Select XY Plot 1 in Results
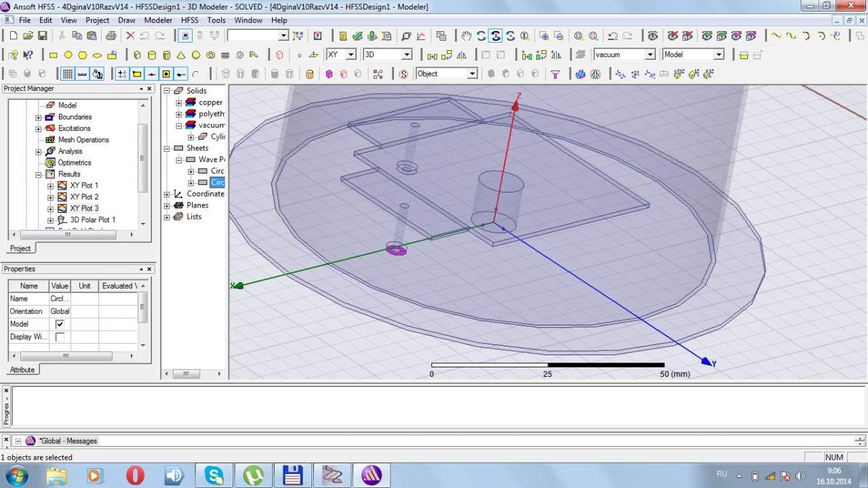 [84, 185]
